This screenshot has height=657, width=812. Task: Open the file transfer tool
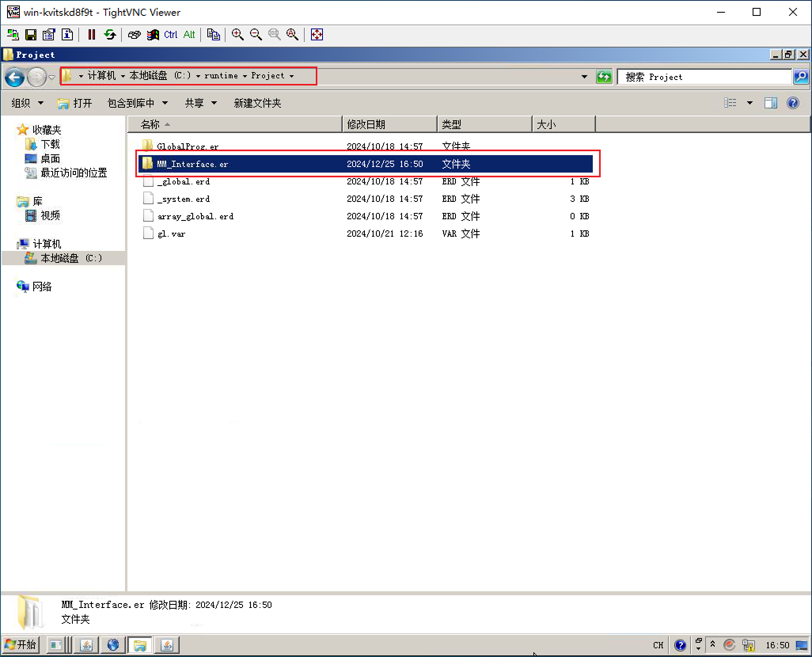[x=213, y=35]
